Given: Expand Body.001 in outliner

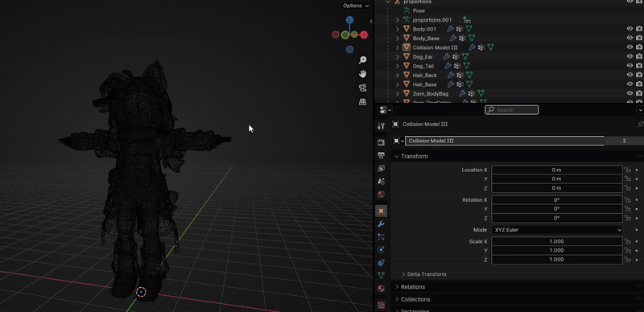Looking at the screenshot, I should click(397, 29).
